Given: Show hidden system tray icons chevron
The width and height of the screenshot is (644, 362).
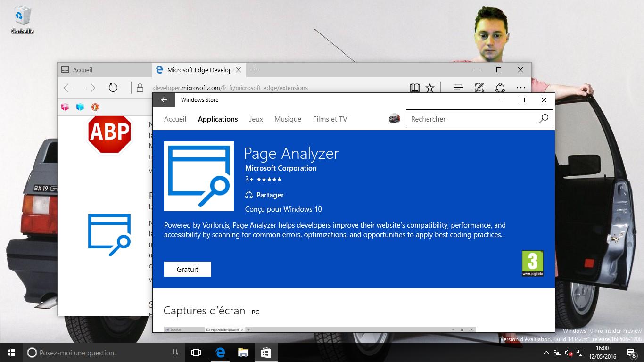Looking at the screenshot, I should pyautogui.click(x=546, y=353).
